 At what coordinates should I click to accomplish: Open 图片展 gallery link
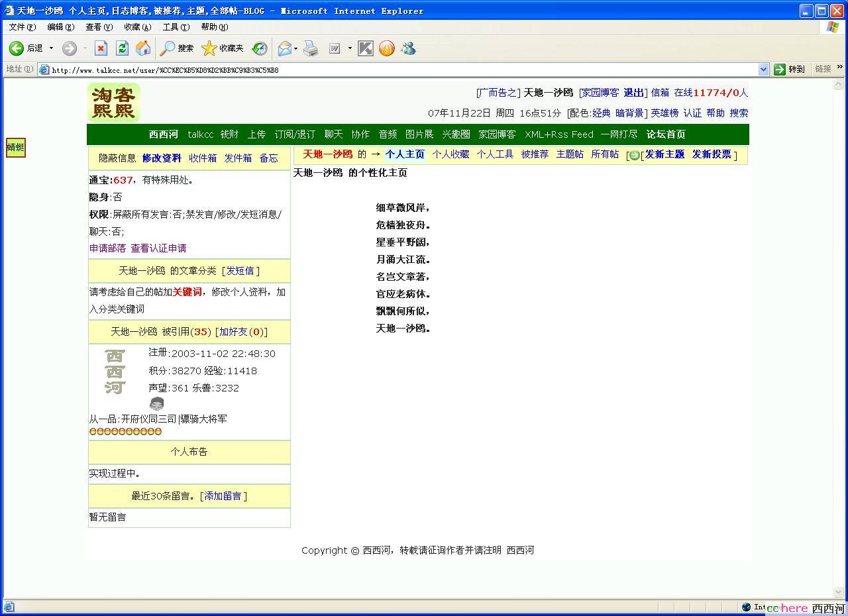419,134
